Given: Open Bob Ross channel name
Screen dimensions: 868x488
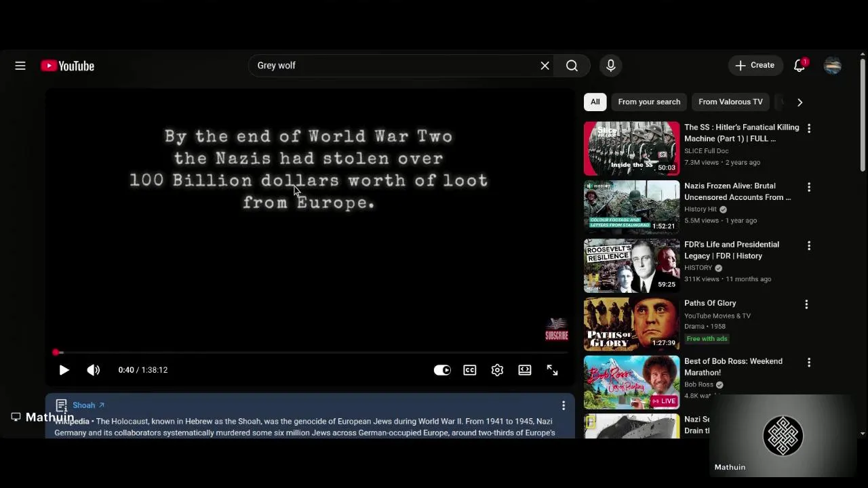Looking at the screenshot, I should (698, 385).
